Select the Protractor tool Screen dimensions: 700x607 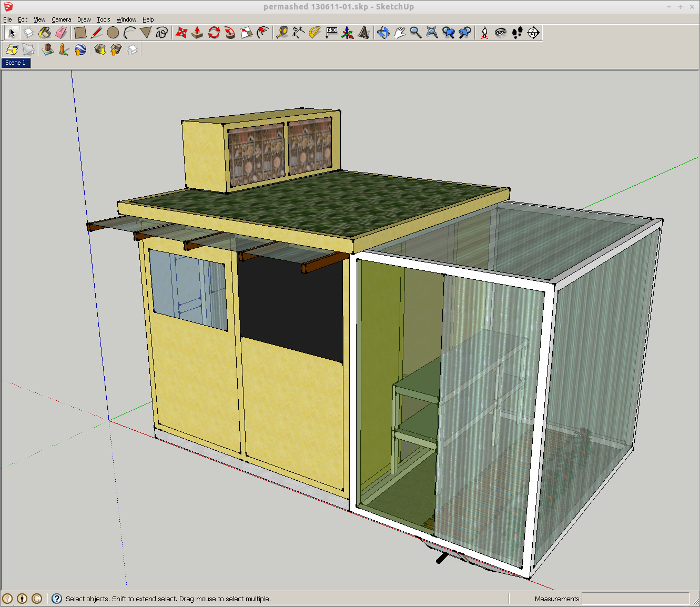point(315,33)
